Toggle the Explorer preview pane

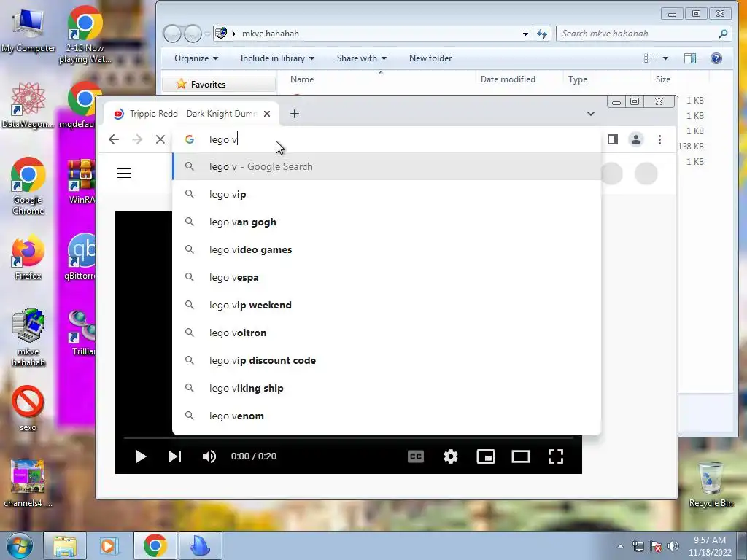pos(690,58)
